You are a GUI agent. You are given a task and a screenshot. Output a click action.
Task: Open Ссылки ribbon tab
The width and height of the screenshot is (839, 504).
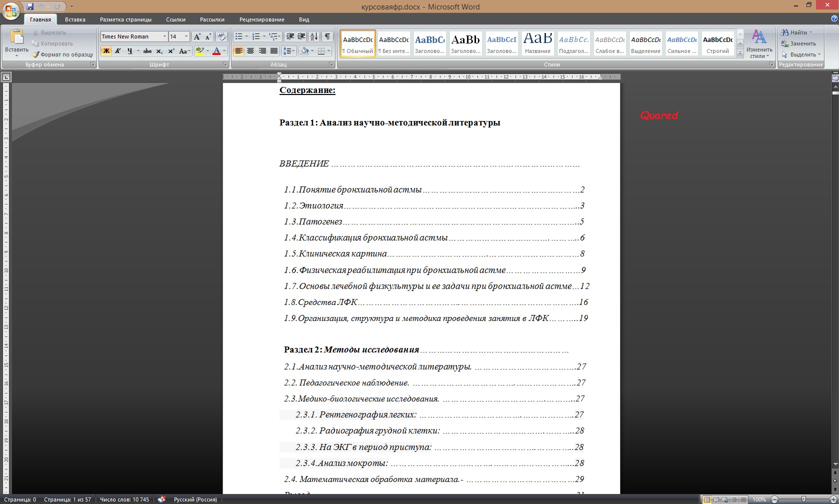point(175,19)
